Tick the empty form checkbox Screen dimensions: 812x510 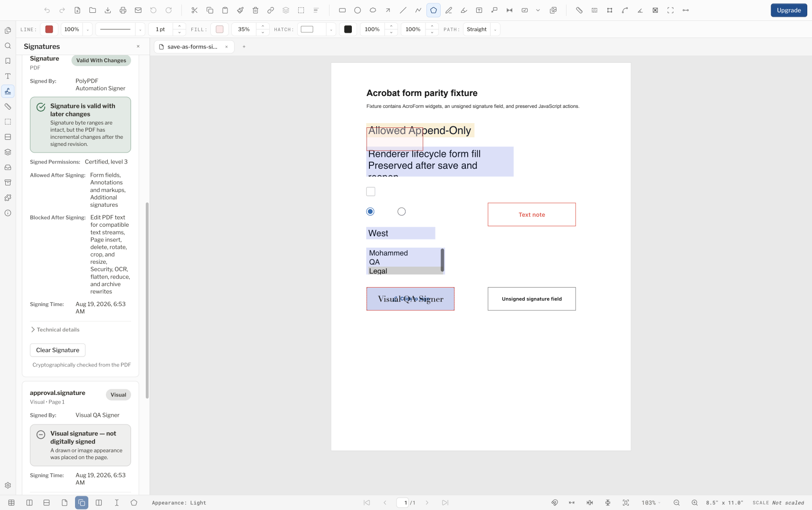point(370,192)
